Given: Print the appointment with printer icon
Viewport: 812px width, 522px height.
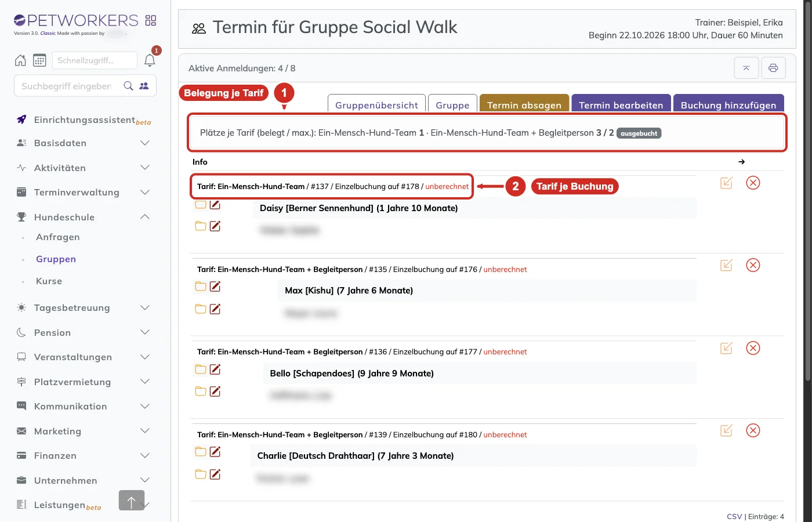Looking at the screenshot, I should [773, 68].
